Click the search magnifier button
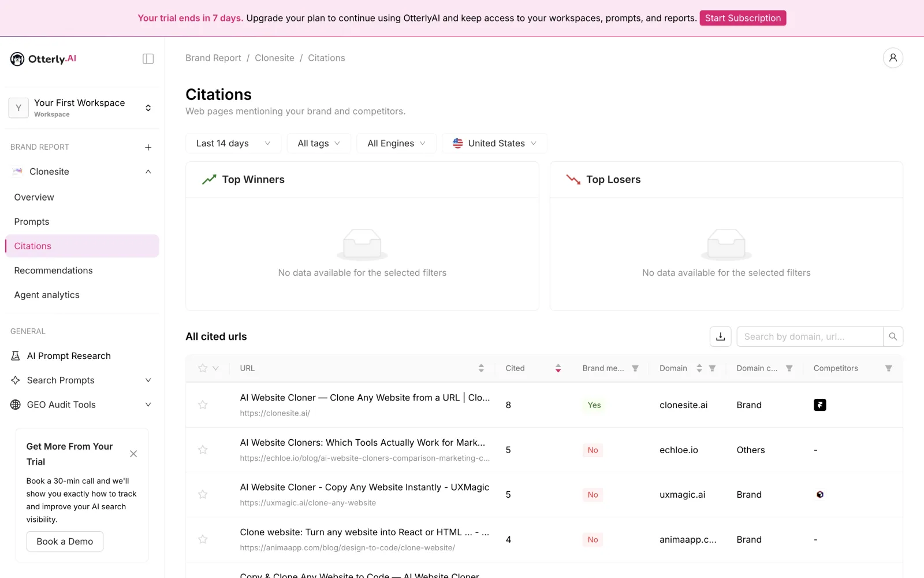The image size is (924, 578). point(893,336)
